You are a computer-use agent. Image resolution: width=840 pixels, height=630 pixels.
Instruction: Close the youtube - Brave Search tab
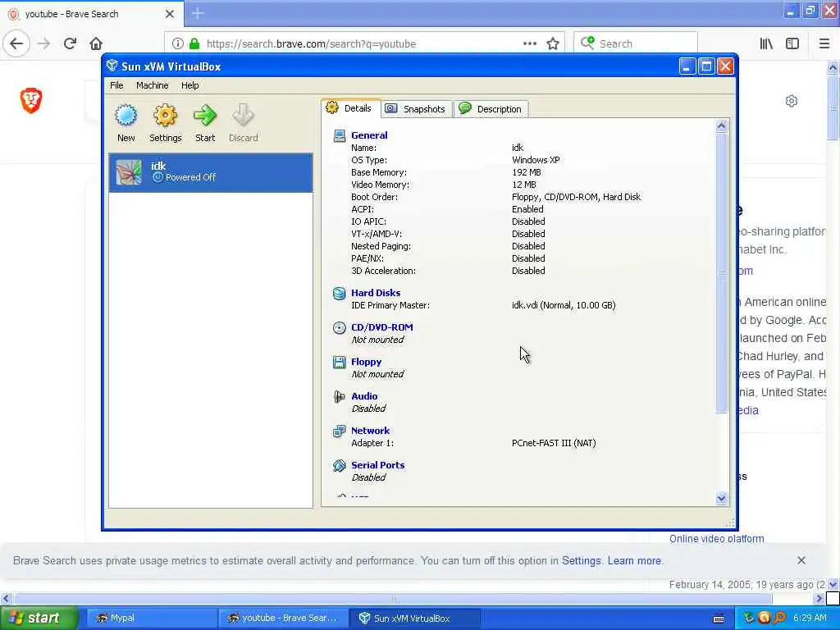click(170, 14)
